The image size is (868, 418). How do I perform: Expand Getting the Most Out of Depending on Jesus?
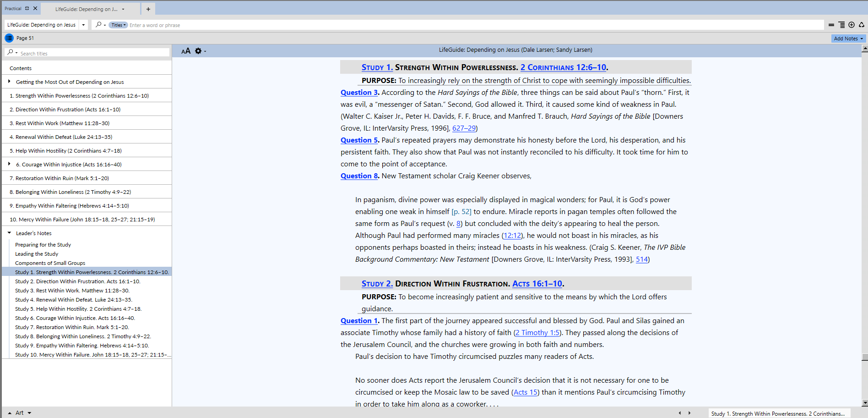click(9, 82)
